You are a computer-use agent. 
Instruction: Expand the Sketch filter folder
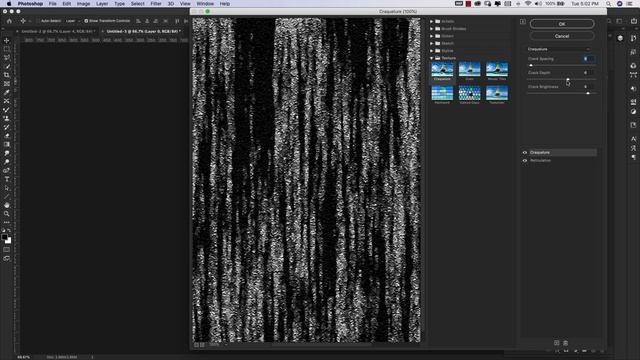(431, 43)
